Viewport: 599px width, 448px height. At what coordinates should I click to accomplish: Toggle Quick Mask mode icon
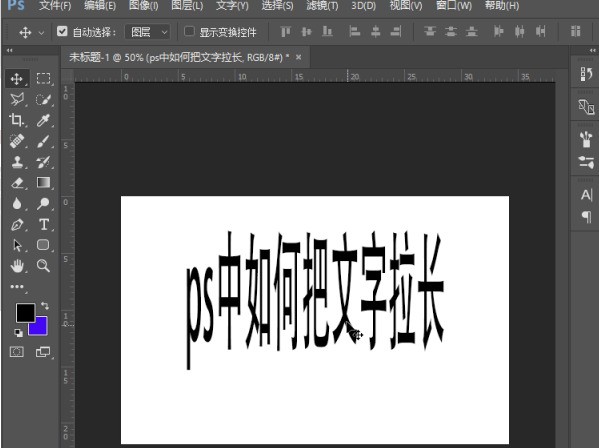point(16,351)
